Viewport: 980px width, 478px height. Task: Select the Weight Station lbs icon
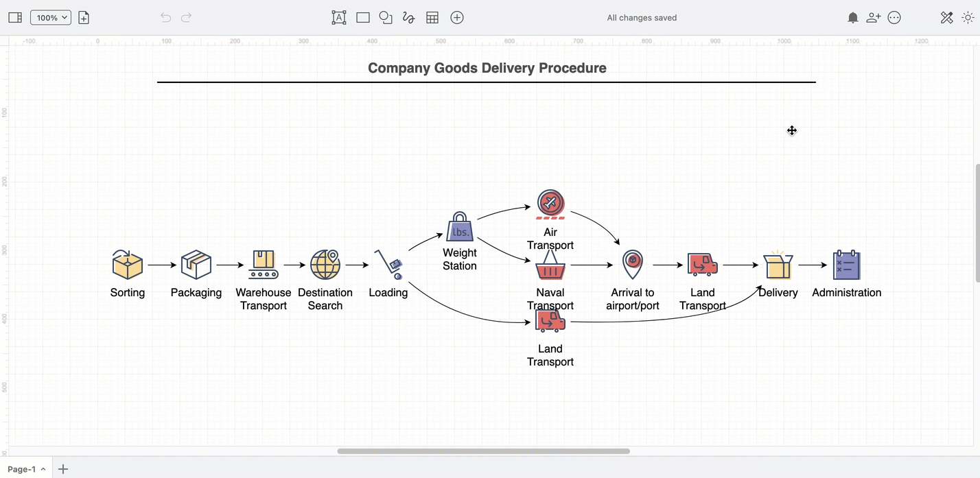[x=460, y=226]
